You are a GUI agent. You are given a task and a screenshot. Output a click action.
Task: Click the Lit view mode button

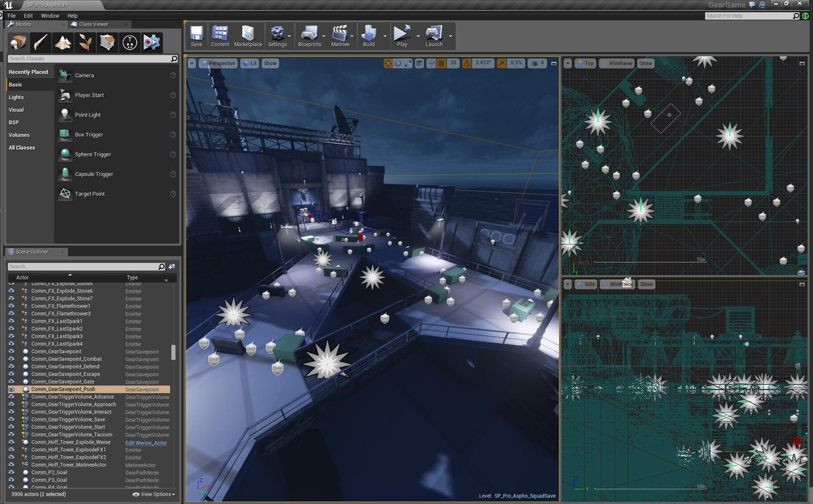(x=250, y=63)
